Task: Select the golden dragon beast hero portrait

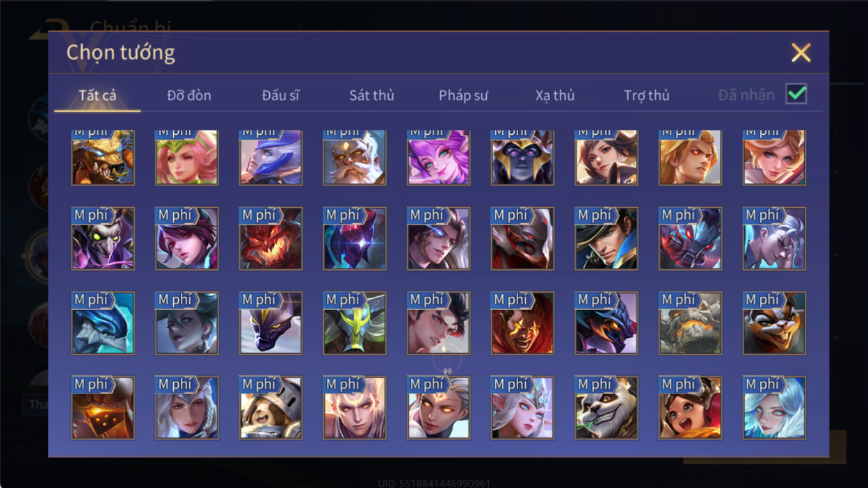Action: (x=103, y=157)
